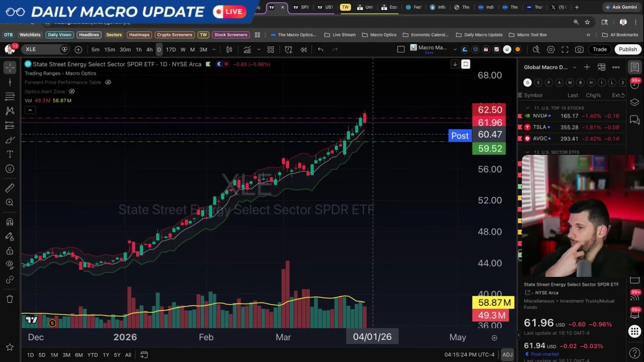Set the chart range to YTD
Image resolution: width=644 pixels, height=362 pixels.
93,355
